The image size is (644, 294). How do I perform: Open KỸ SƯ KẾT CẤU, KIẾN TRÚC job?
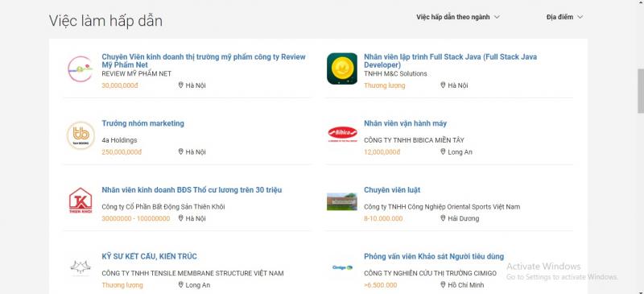pyautogui.click(x=150, y=257)
